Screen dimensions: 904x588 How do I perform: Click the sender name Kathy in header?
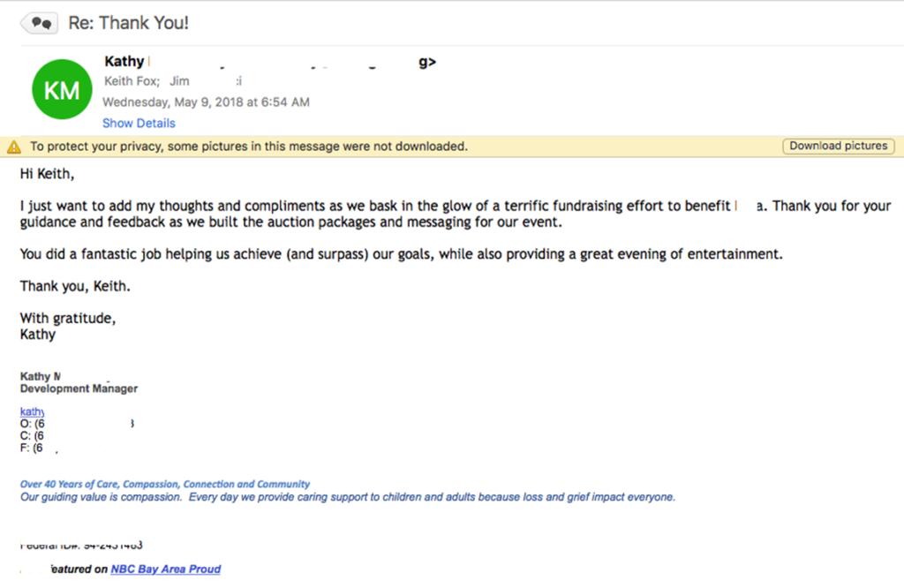point(124,62)
